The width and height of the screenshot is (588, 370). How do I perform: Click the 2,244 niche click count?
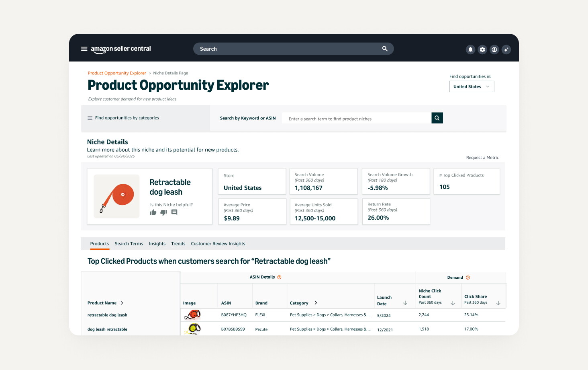424,315
